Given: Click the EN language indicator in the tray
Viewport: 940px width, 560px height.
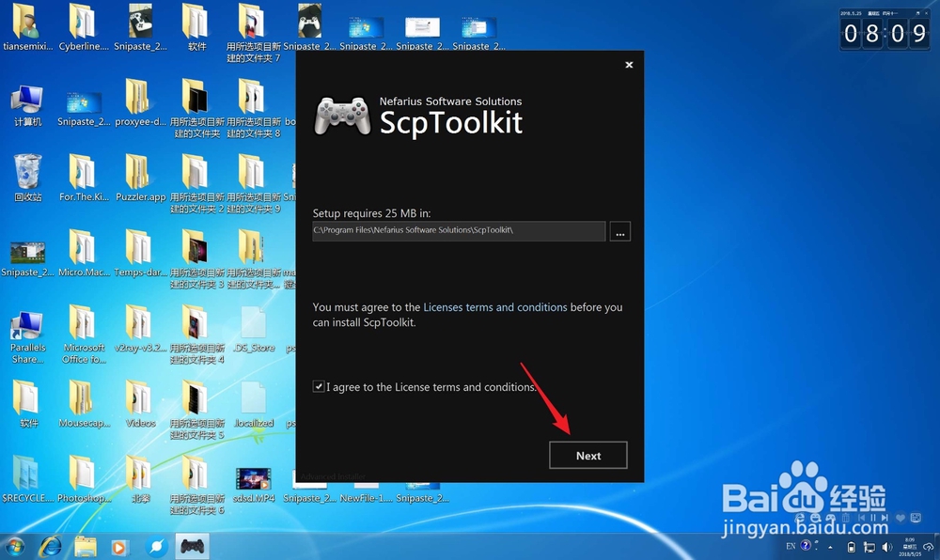Looking at the screenshot, I should coord(791,546).
